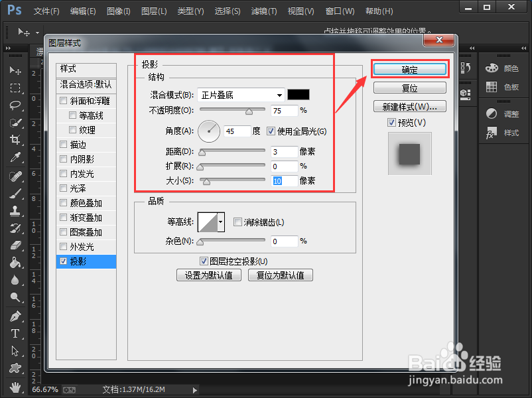Choose the Clone Stamp tool
This screenshot has height=398, width=532.
pos(15,211)
